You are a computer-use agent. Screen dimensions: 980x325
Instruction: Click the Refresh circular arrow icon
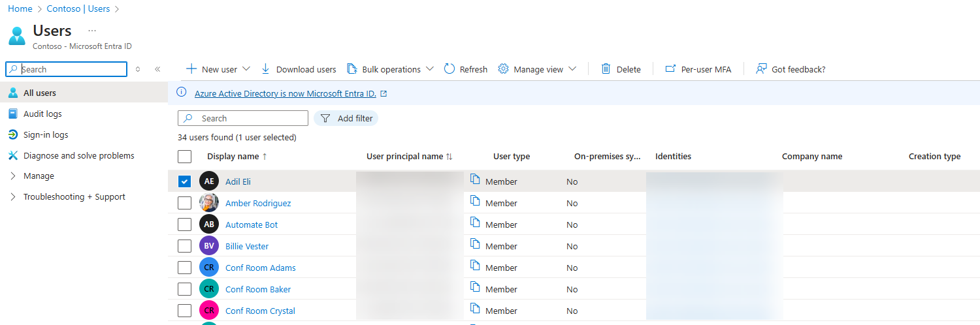(449, 69)
